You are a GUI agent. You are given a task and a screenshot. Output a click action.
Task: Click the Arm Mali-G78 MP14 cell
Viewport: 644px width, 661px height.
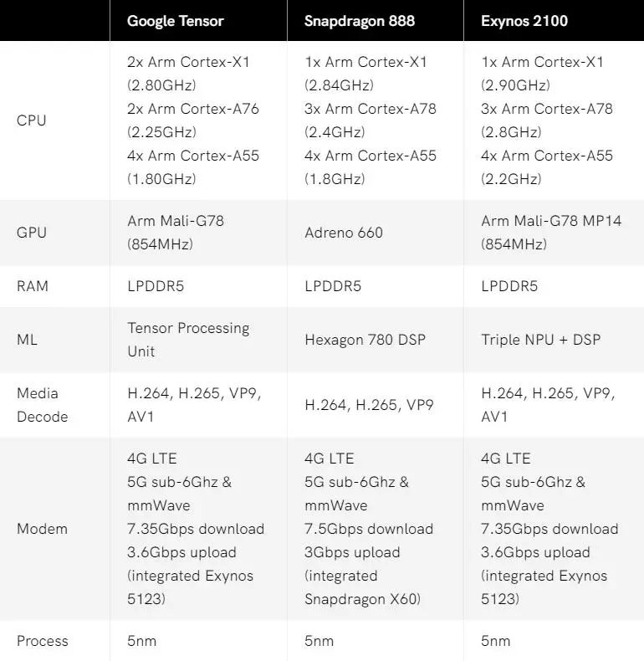(551, 233)
